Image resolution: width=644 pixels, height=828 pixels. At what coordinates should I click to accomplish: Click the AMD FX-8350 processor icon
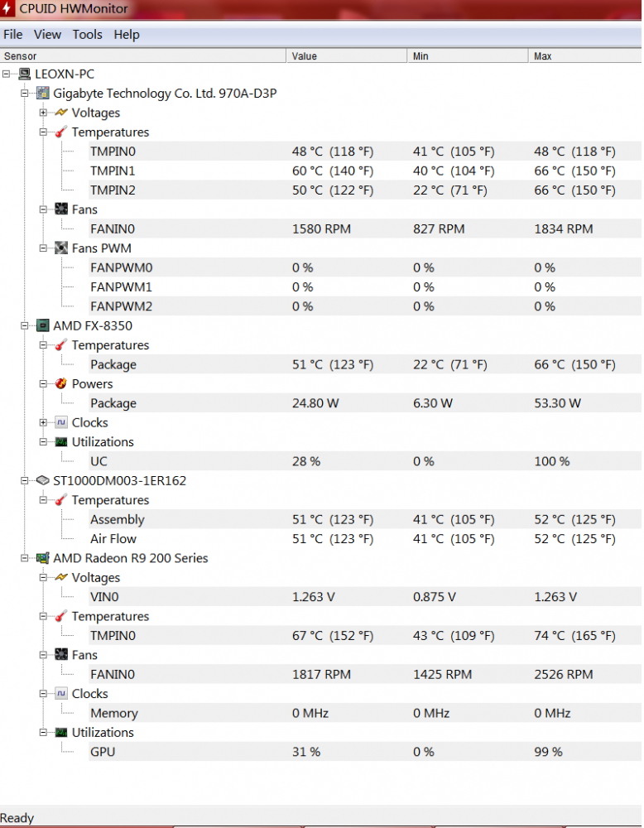tap(42, 325)
